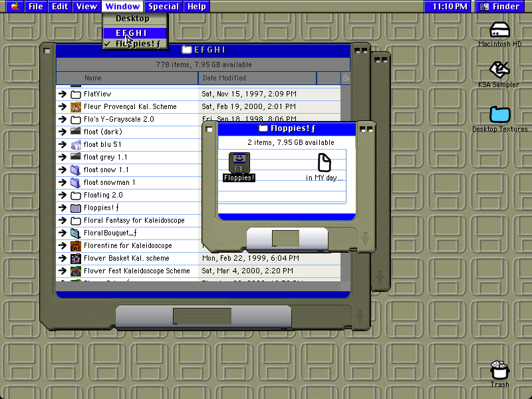This screenshot has height=399, width=532.
Task: Open the File menu
Action: tap(36, 7)
